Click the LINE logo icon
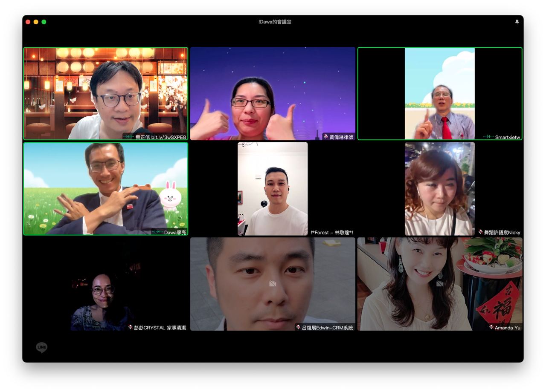The image size is (546, 392). click(41, 348)
